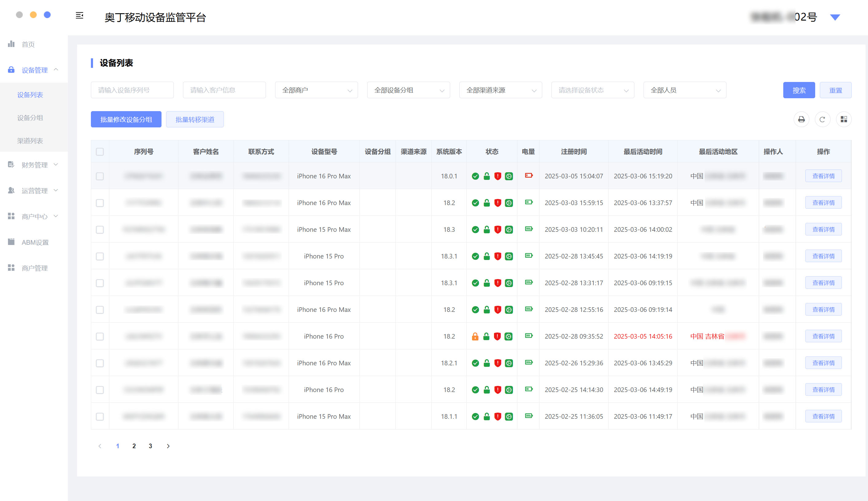Go to page 3 of the list

coord(150,446)
